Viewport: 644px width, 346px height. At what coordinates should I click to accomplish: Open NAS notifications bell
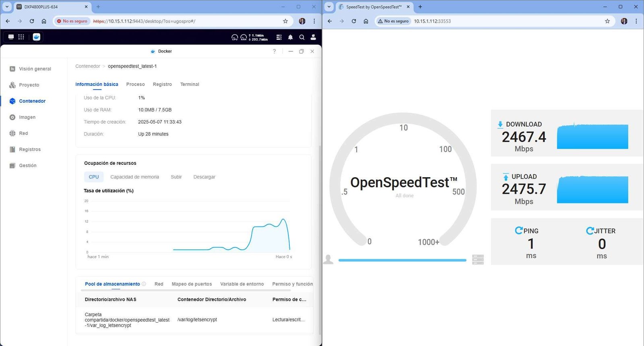click(290, 37)
